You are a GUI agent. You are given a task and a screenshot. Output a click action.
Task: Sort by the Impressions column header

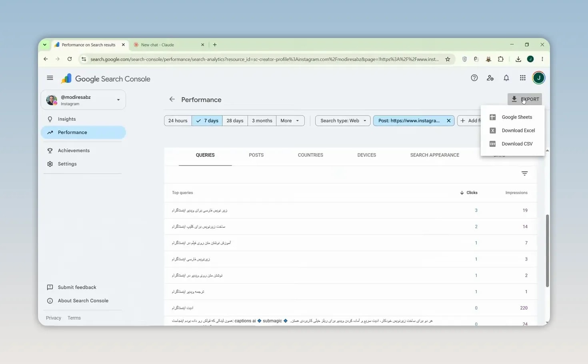pos(516,193)
